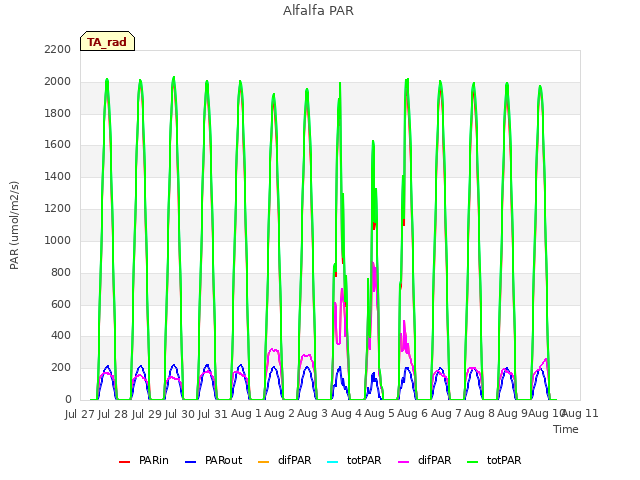Toggle the orange difPAR legend entry
This screenshot has width=640, height=480.
[x=284, y=460]
